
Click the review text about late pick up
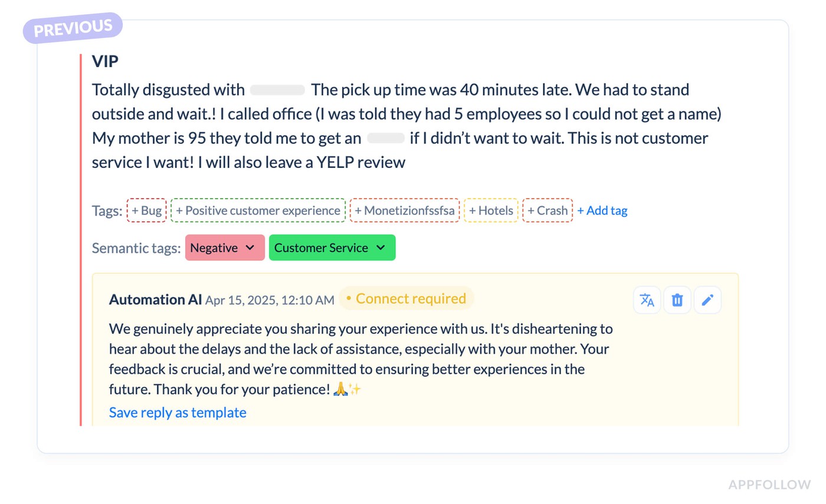pos(407,126)
